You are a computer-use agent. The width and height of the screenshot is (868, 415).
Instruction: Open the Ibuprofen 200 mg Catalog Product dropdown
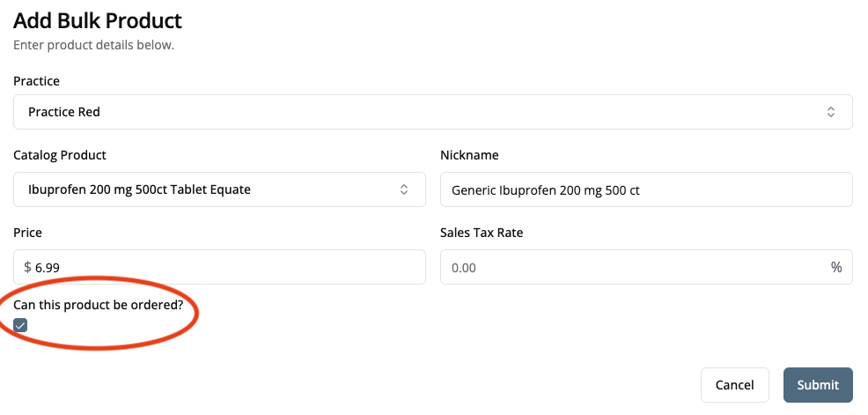[x=211, y=189]
